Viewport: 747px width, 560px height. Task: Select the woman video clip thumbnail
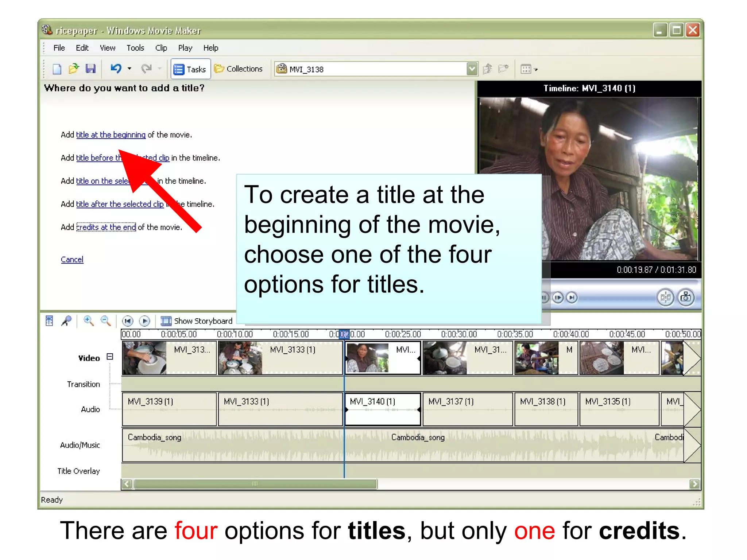[x=367, y=358]
